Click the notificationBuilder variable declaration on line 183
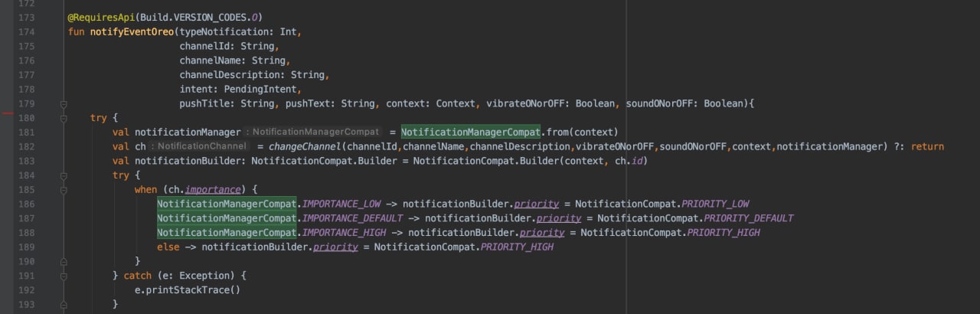Image resolution: width=980 pixels, height=314 pixels. 188,161
